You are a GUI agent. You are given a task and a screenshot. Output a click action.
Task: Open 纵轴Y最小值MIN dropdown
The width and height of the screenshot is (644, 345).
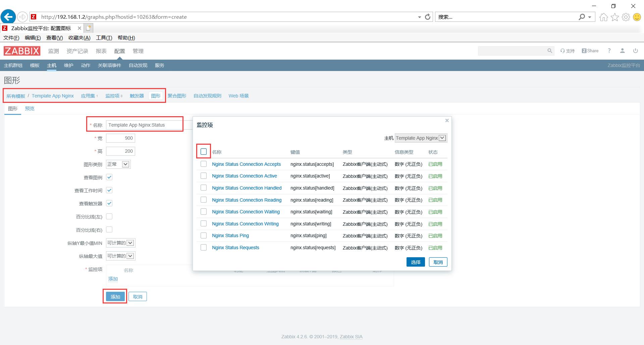[x=120, y=243]
